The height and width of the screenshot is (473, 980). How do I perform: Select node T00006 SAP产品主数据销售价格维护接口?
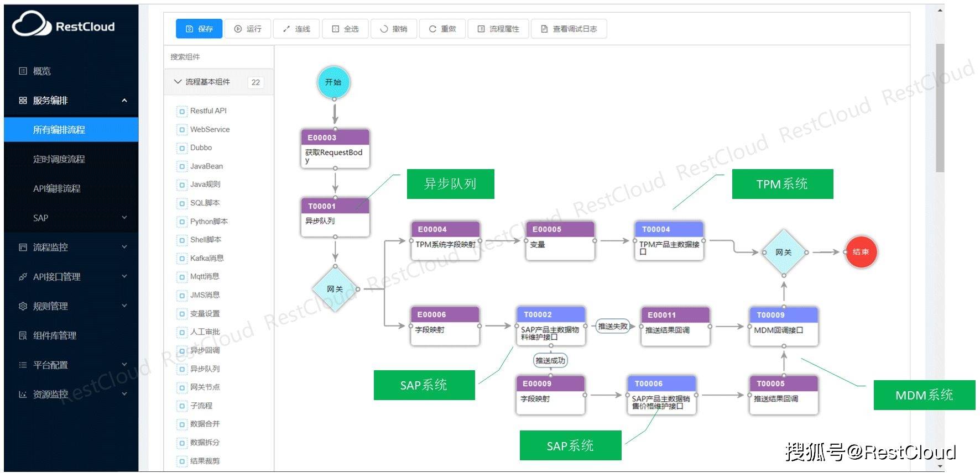[662, 395]
